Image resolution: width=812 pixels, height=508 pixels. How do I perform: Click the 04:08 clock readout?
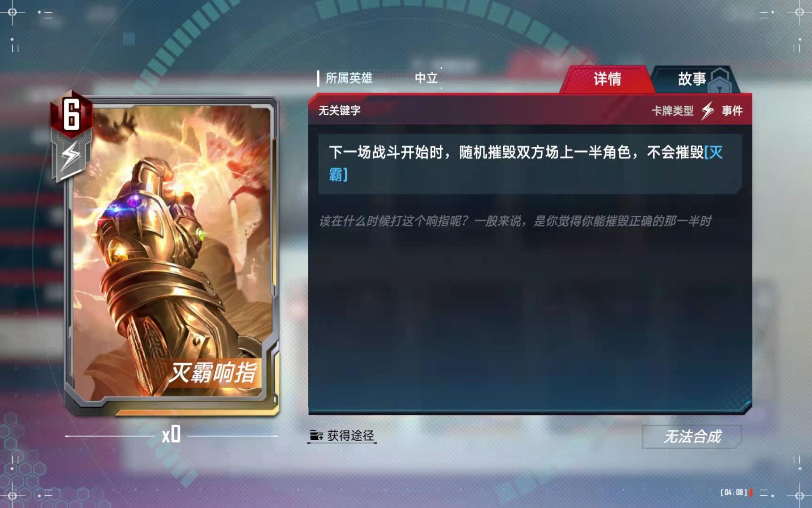coord(734,492)
